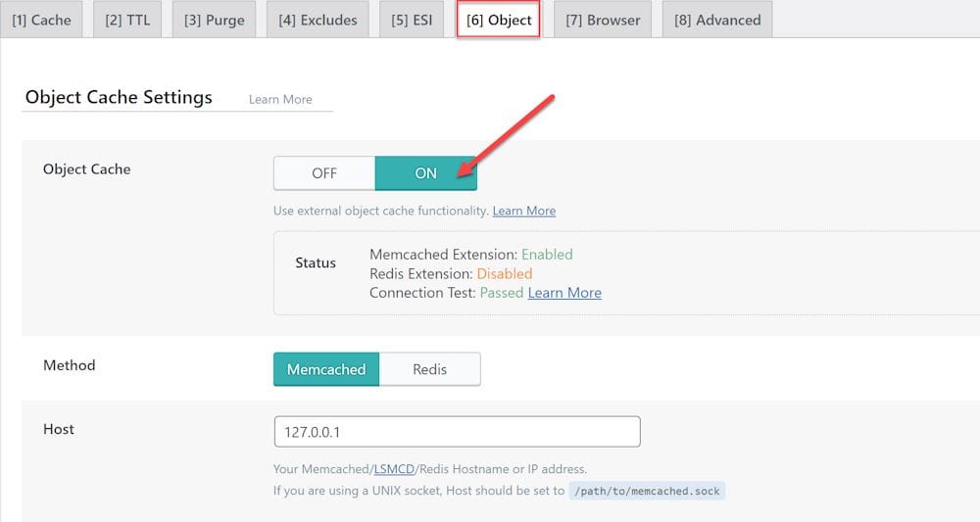Open the [2] TTL tab
The height and width of the screenshot is (522, 980).
coord(127,20)
